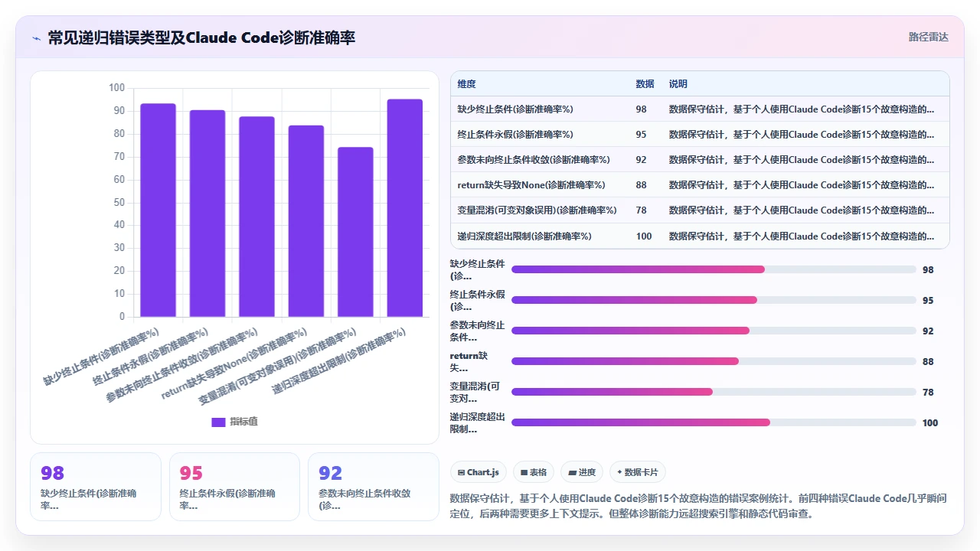This screenshot has height=551, width=980.
Task: Click the 变量混淆 progress bar (78)
Action: [714, 392]
